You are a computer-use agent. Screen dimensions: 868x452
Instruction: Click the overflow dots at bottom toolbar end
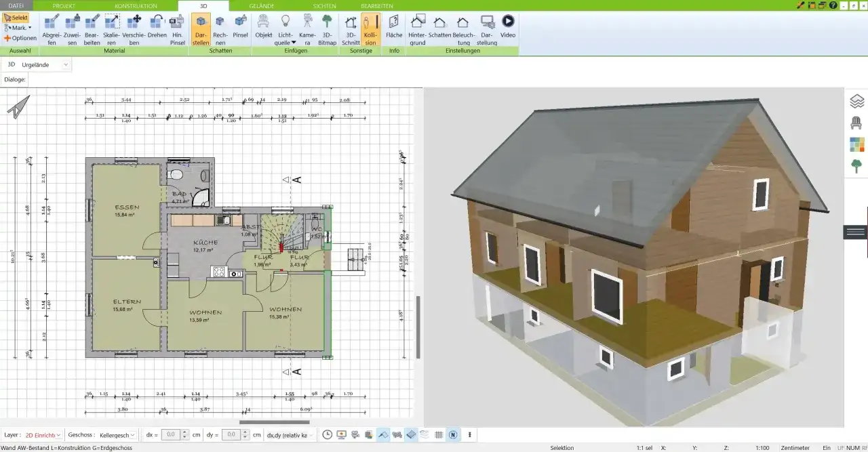[x=470, y=434]
